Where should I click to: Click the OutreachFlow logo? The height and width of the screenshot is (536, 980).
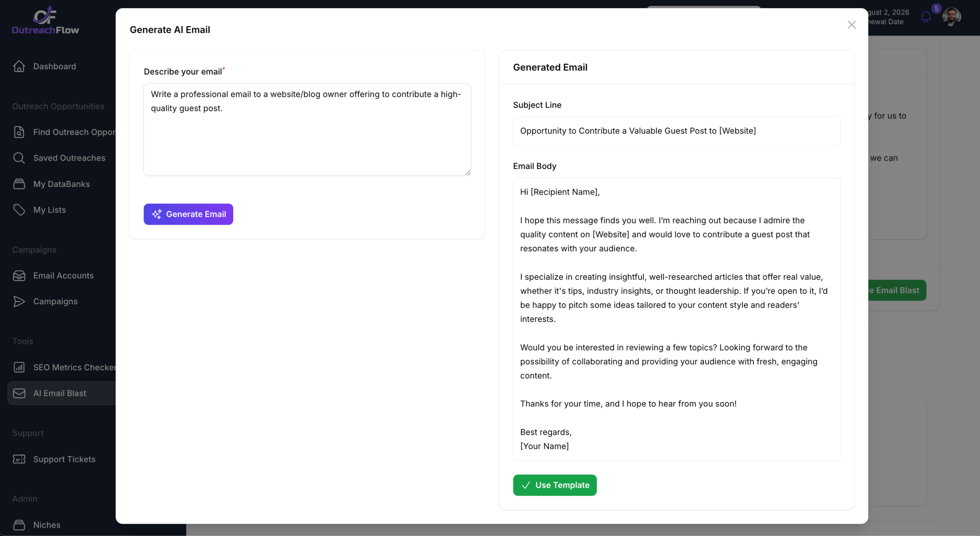[x=45, y=20]
